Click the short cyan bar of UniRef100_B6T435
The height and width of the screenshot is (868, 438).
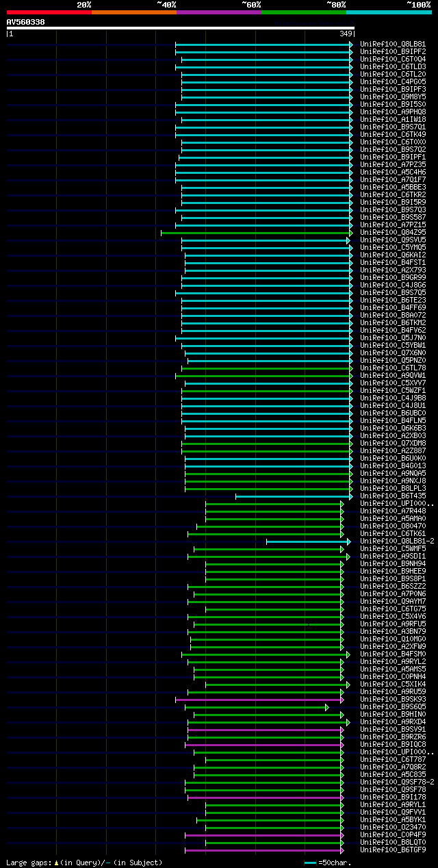pyautogui.click(x=294, y=496)
